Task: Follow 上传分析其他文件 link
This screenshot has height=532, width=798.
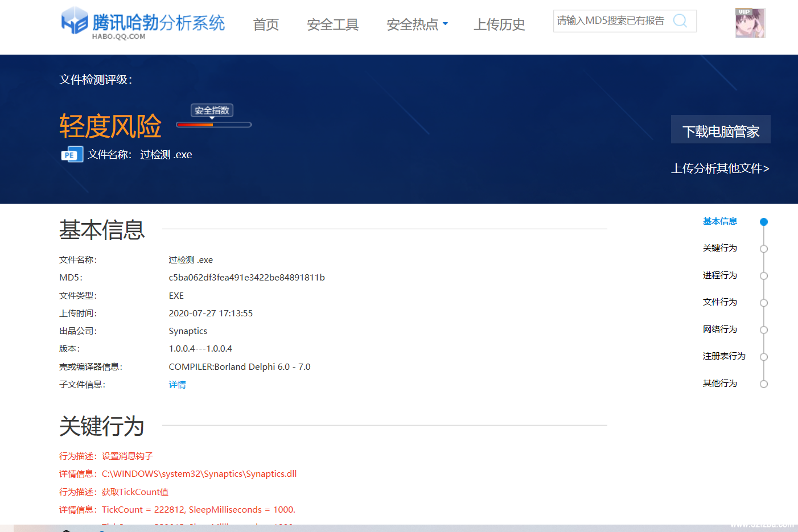Action: [720, 168]
